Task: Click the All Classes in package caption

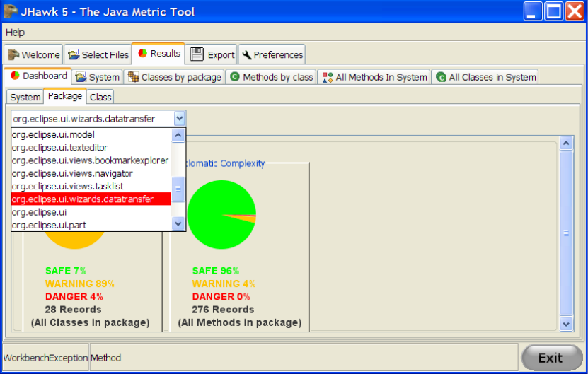Action: [91, 322]
